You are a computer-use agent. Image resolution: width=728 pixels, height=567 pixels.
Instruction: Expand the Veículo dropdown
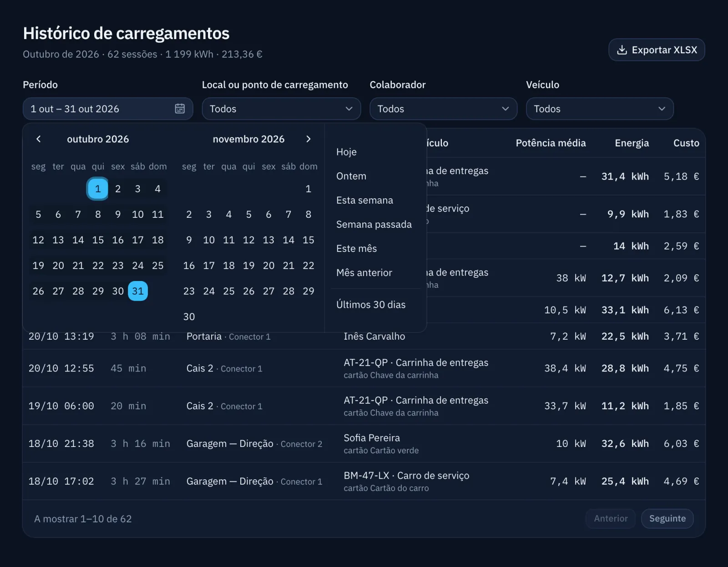(600, 109)
